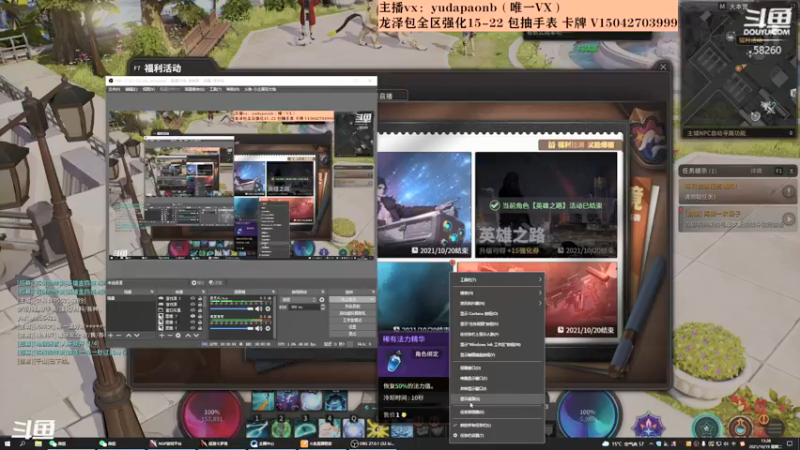Screen dimensions: 800x450
Task: Pop out the OBS sources dock panel
Action: tap(204, 292)
